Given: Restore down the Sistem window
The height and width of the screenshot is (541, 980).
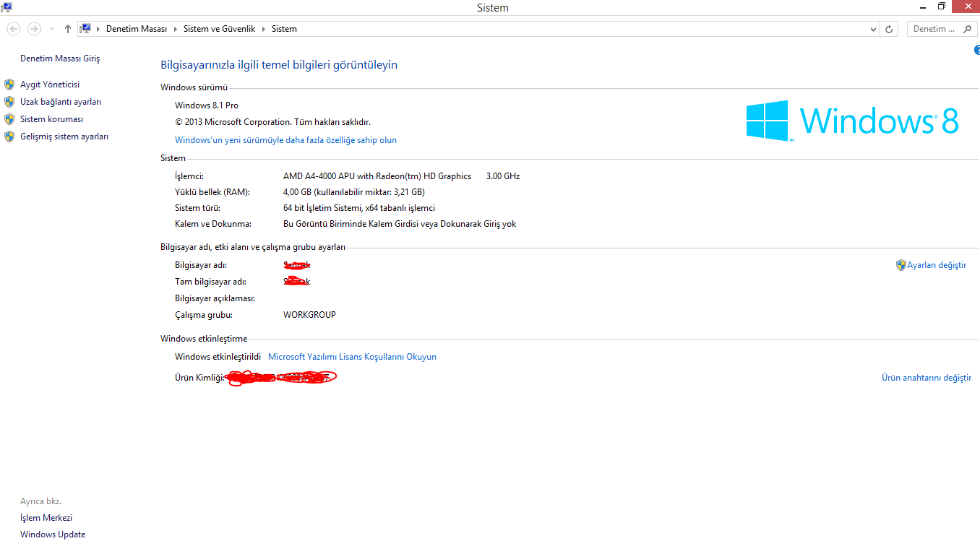Looking at the screenshot, I should (941, 7).
